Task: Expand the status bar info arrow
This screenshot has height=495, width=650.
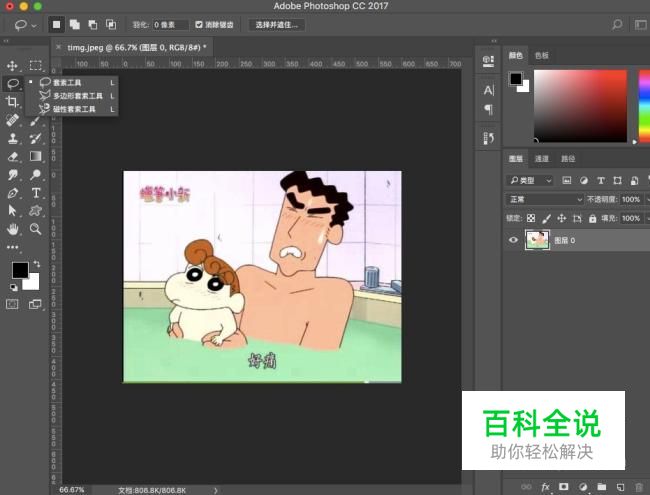Action: (x=216, y=490)
